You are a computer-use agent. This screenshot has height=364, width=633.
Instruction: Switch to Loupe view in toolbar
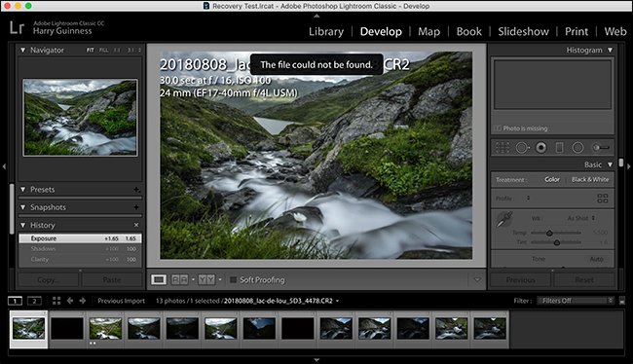pyautogui.click(x=159, y=279)
